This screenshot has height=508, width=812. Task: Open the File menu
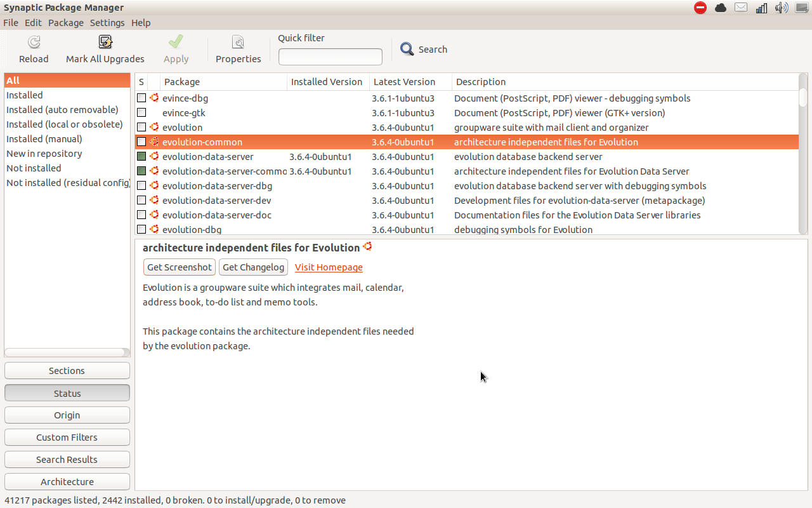point(11,23)
